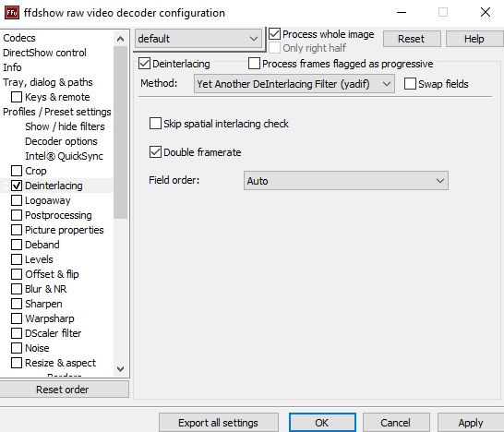504x432 pixels.
Task: Enable Picture properties checkbox
Action: (x=17, y=230)
